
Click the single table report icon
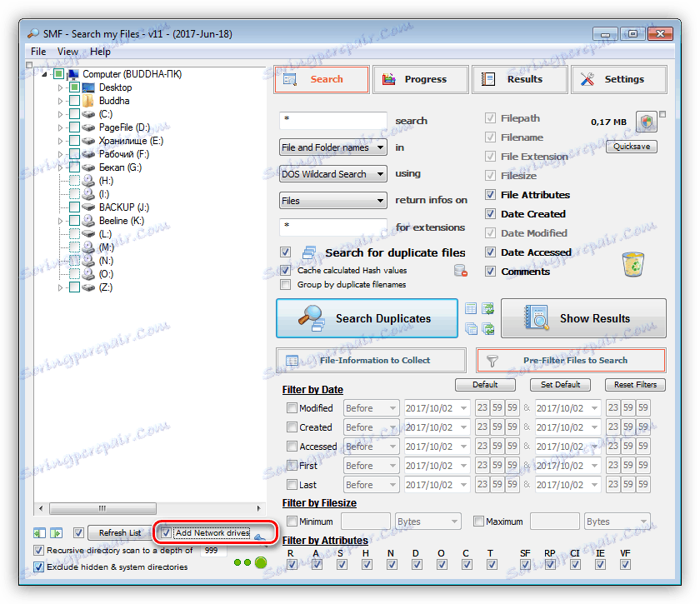(x=471, y=308)
